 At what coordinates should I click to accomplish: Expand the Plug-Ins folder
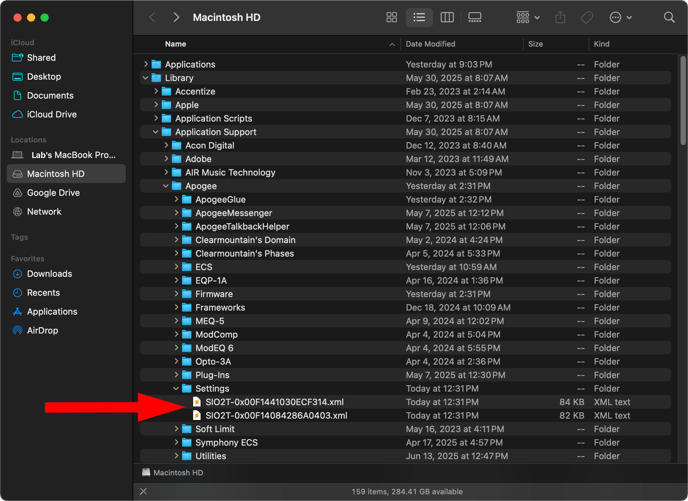point(176,375)
